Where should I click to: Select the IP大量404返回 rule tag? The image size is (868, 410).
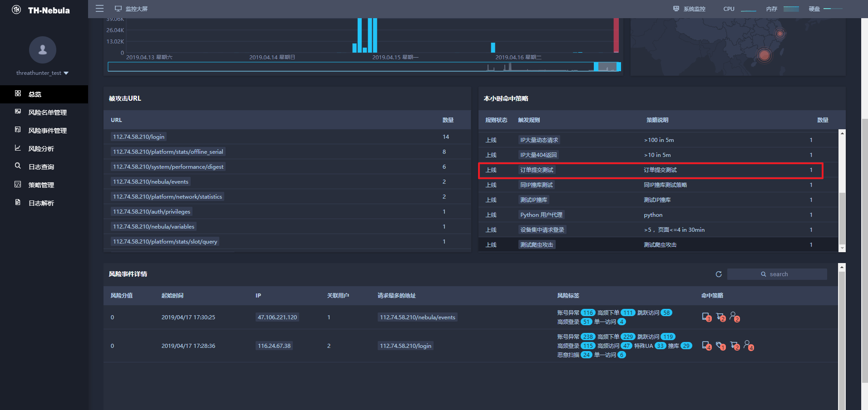coord(538,155)
